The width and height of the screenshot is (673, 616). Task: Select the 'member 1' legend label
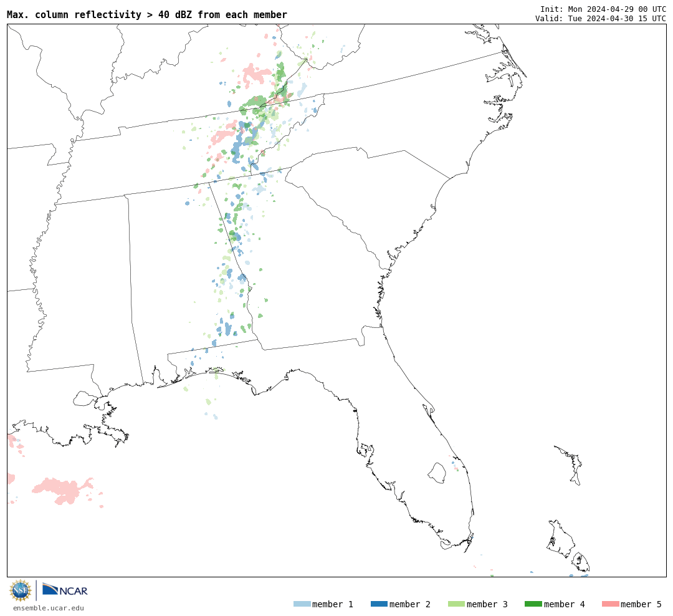point(333,604)
